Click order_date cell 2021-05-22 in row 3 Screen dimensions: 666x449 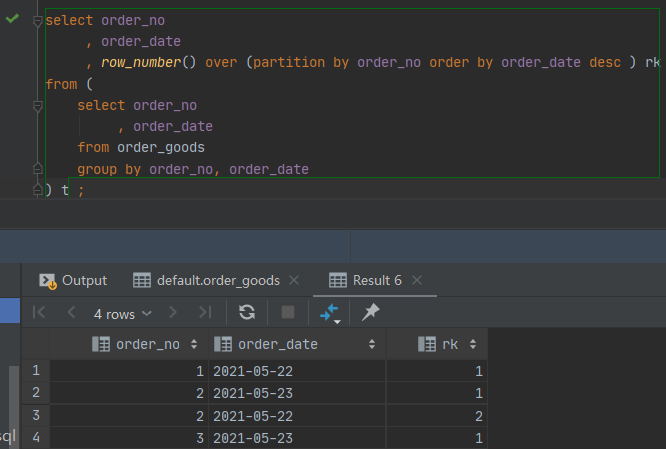point(297,415)
